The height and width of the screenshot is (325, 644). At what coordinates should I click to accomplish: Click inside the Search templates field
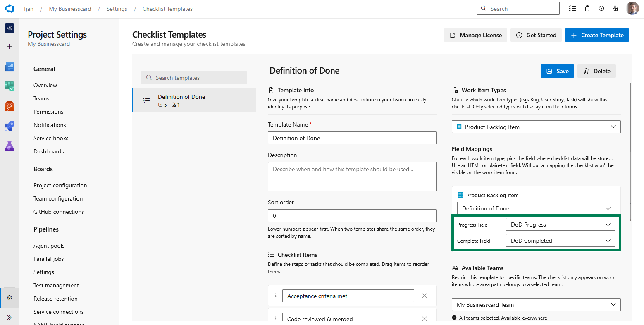pyautogui.click(x=193, y=77)
